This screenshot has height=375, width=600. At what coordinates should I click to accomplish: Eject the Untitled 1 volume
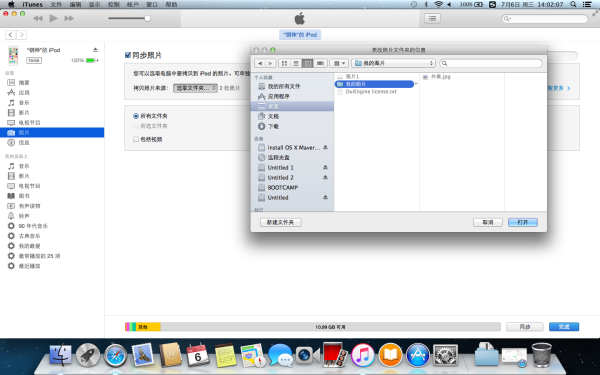(325, 167)
